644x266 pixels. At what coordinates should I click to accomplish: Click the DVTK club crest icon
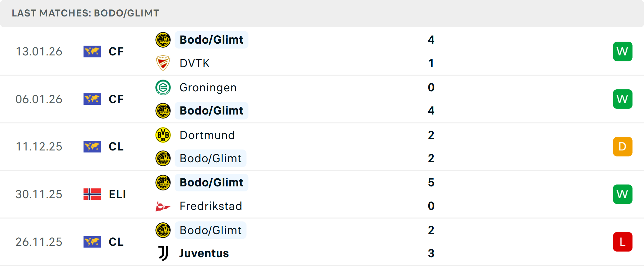click(x=163, y=63)
